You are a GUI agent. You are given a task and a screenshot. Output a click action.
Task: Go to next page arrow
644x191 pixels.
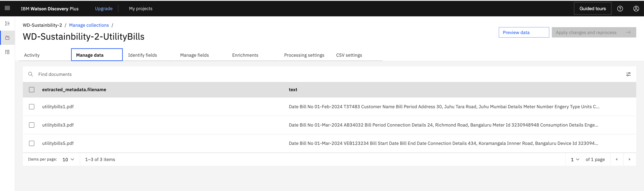point(629,159)
